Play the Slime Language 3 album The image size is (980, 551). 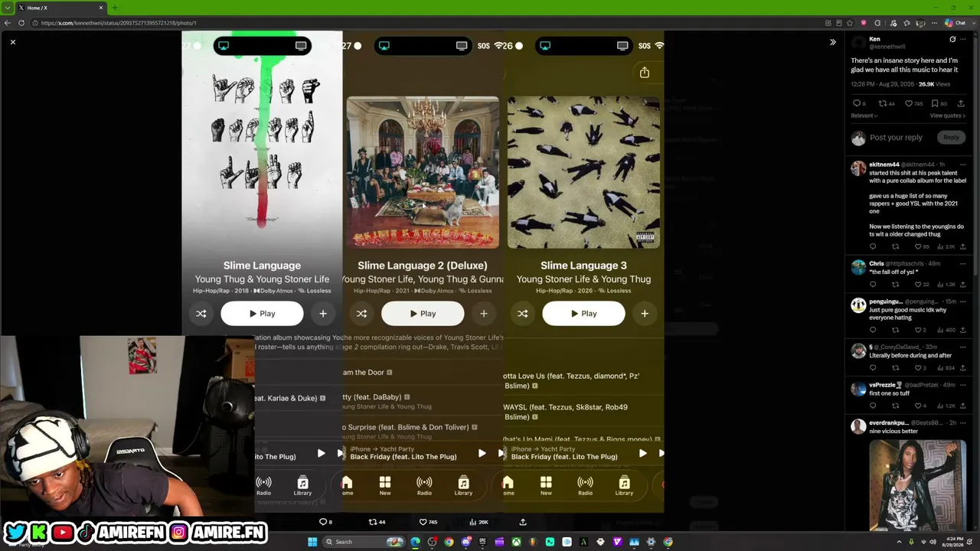click(583, 314)
